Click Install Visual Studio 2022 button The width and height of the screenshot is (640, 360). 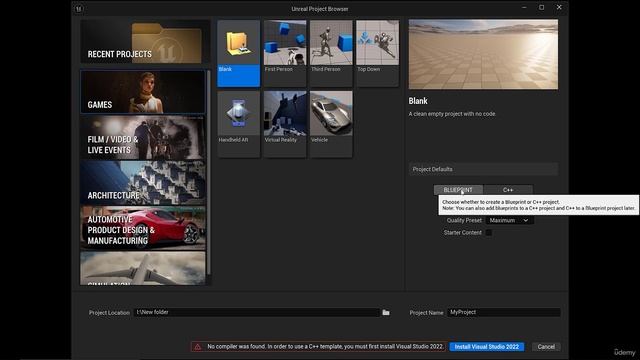(487, 347)
